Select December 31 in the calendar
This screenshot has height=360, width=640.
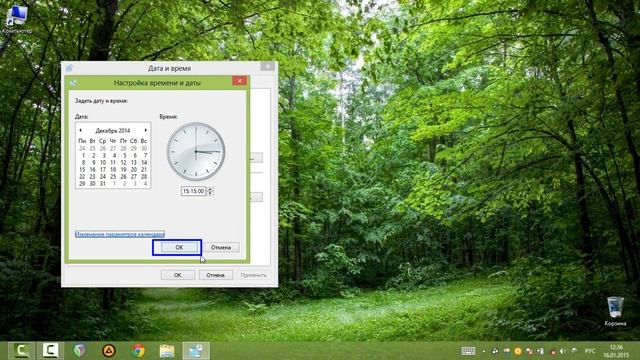103,184
